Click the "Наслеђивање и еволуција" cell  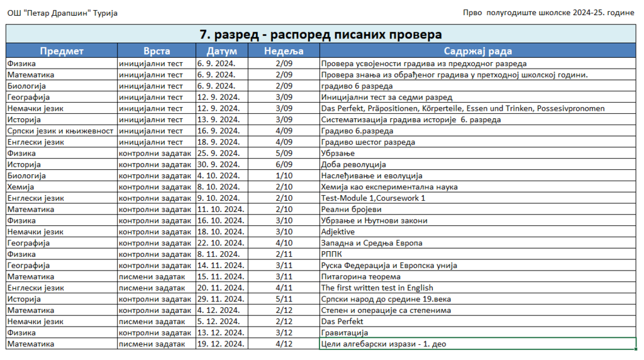click(477, 176)
